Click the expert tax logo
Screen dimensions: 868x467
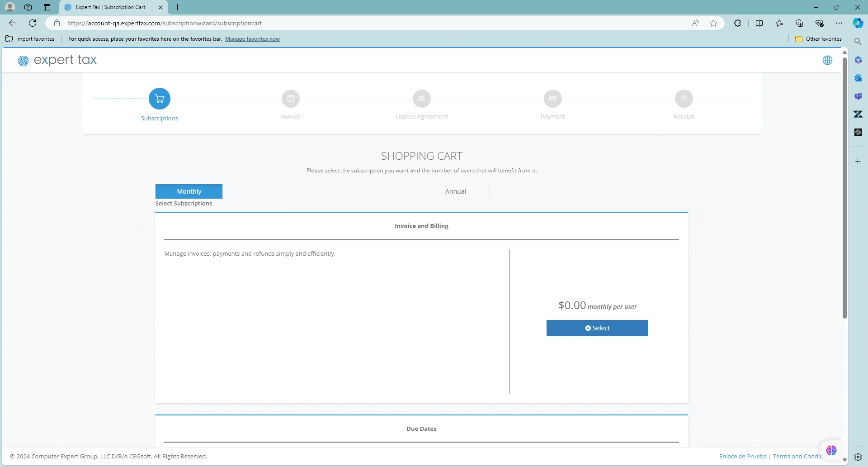click(57, 60)
